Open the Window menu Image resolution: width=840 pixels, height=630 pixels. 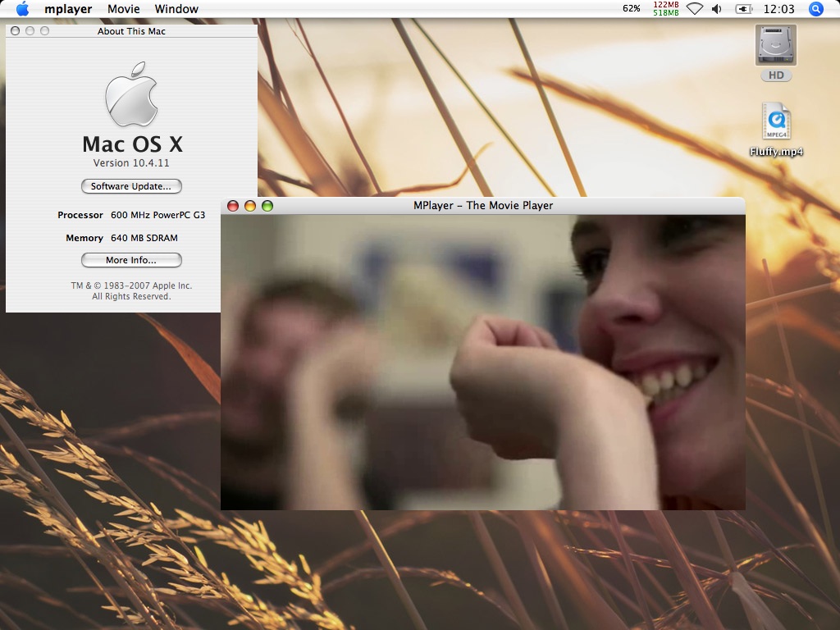(176, 9)
